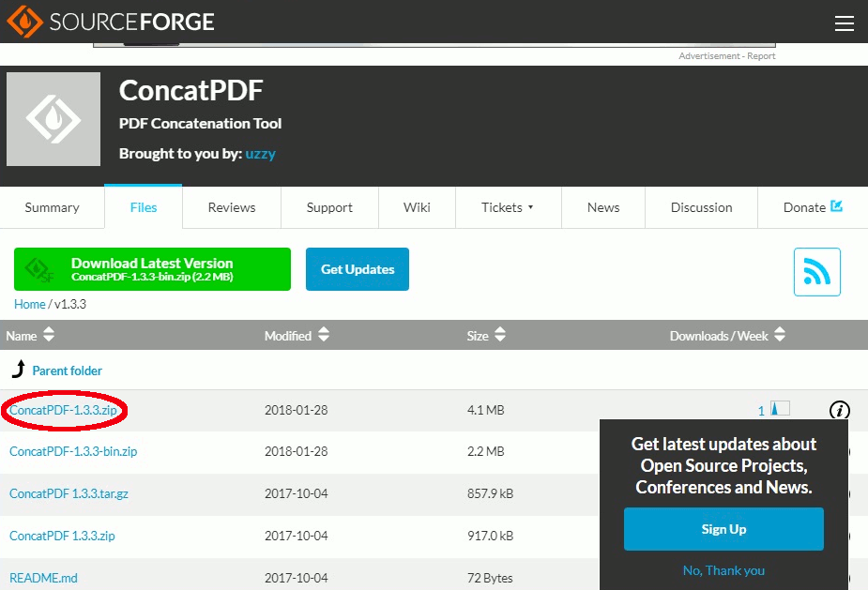This screenshot has width=868, height=590.
Task: Open the Parent folder link
Action: pyautogui.click(x=67, y=371)
